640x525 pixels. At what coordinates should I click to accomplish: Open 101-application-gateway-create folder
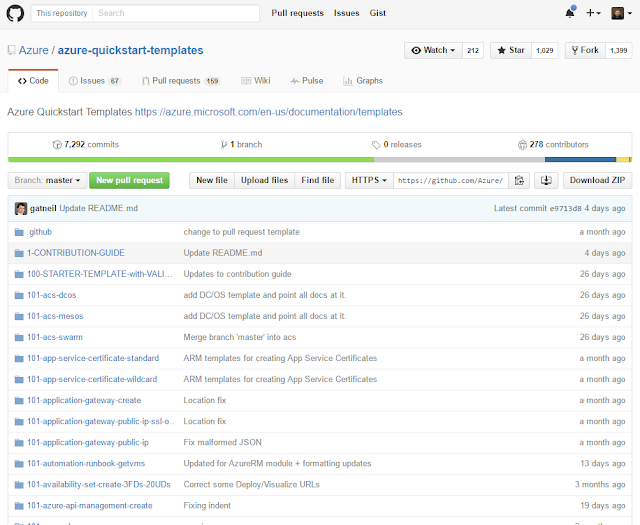point(84,400)
